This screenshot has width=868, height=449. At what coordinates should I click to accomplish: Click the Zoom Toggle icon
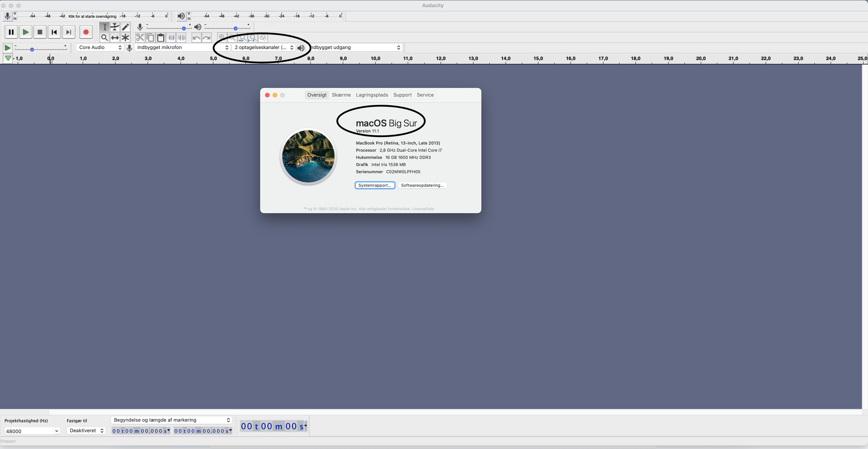click(x=263, y=37)
